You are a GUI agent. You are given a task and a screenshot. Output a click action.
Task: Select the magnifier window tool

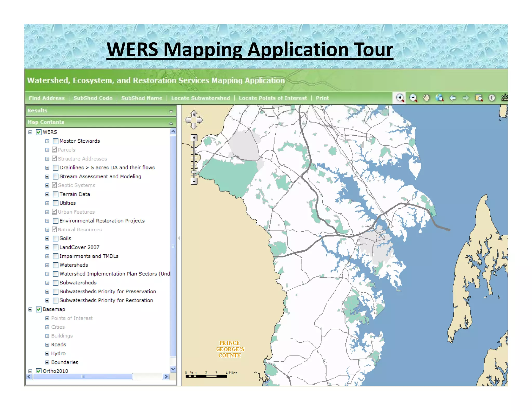pyautogui.click(x=479, y=98)
